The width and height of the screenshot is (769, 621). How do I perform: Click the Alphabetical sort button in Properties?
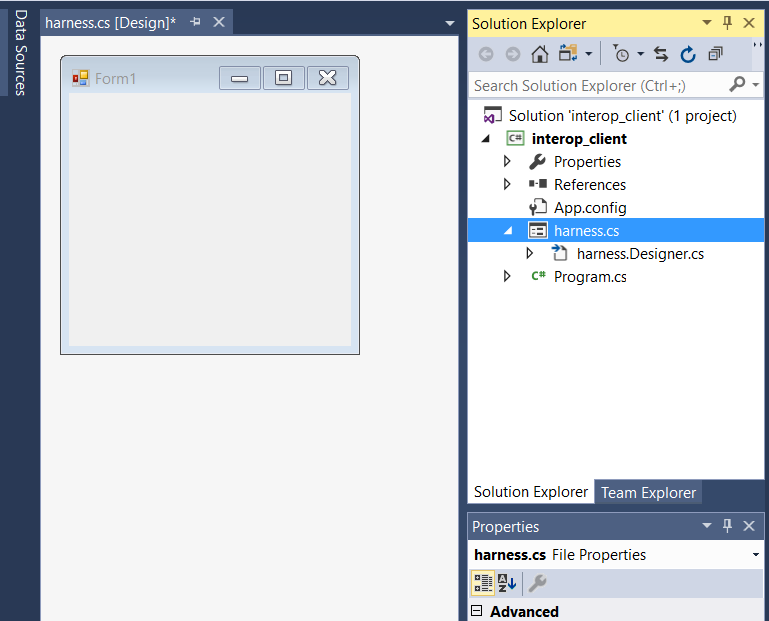pos(507,583)
